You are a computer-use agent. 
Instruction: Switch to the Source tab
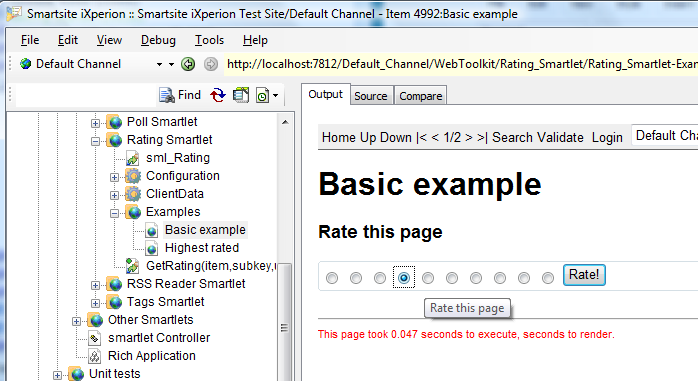click(x=371, y=96)
